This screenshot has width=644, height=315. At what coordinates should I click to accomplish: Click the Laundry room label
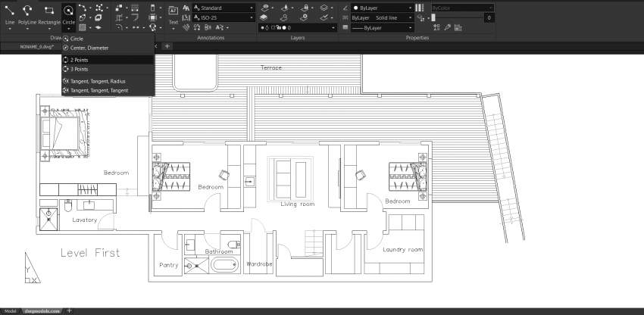(402, 250)
